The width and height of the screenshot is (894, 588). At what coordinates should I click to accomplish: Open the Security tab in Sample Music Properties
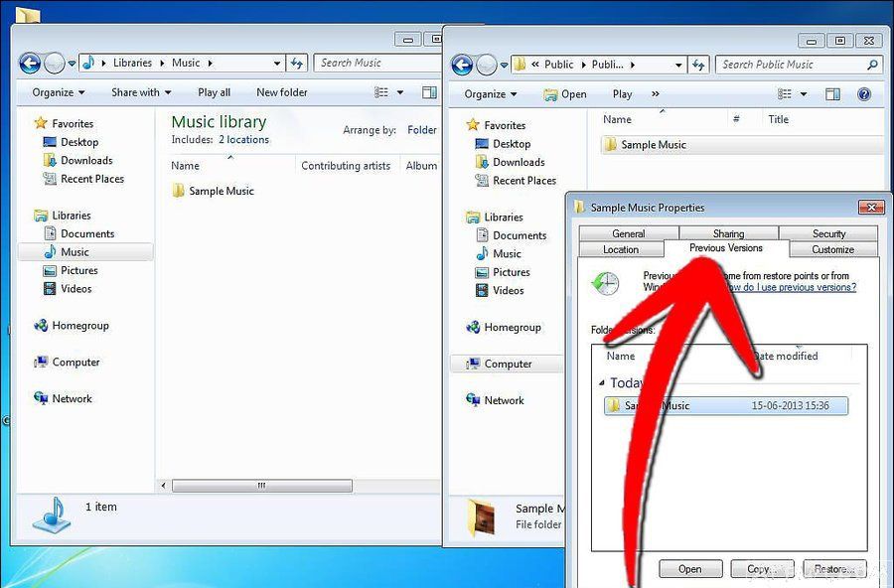click(828, 233)
